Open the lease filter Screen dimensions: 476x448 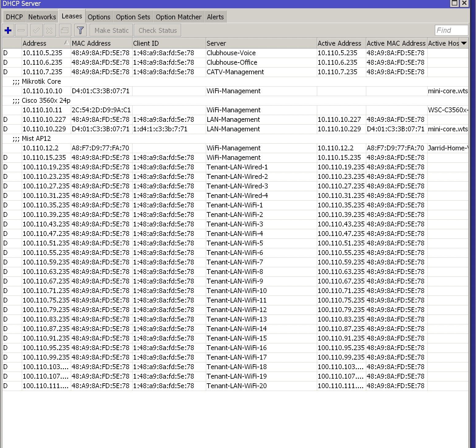tap(80, 30)
